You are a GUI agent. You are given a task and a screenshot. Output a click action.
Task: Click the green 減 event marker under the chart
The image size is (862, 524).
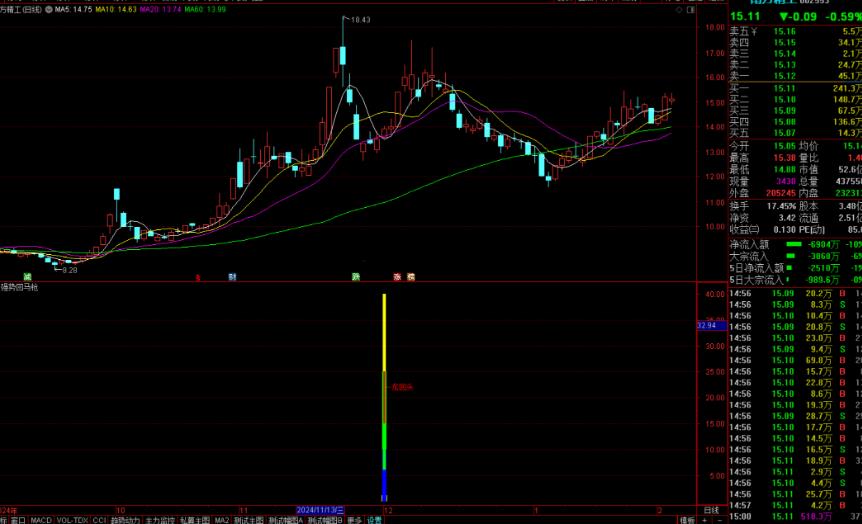click(27, 277)
